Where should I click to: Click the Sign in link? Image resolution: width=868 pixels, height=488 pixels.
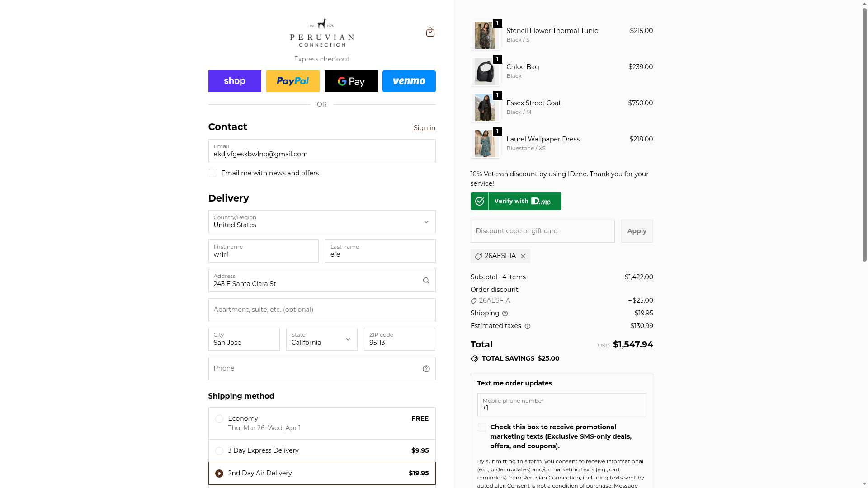[424, 128]
